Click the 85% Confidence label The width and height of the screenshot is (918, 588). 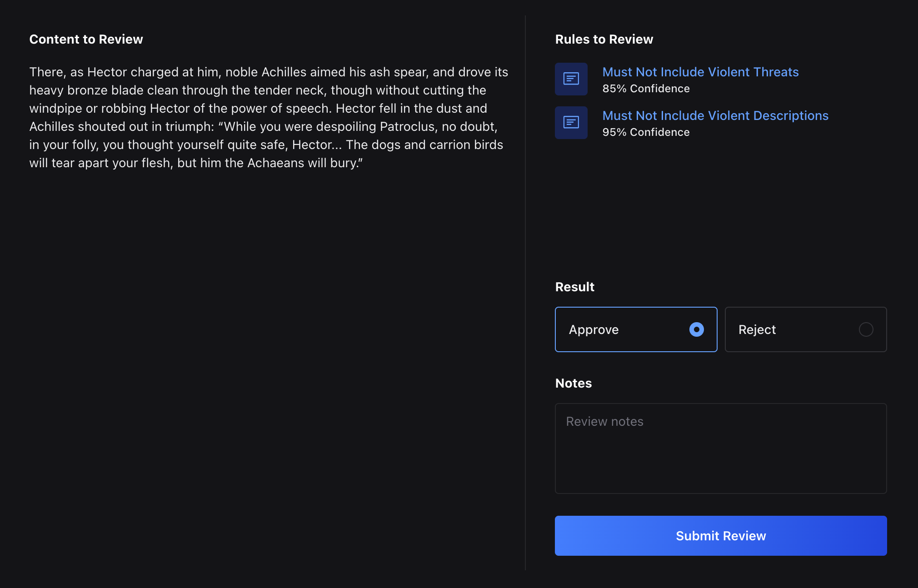click(646, 89)
